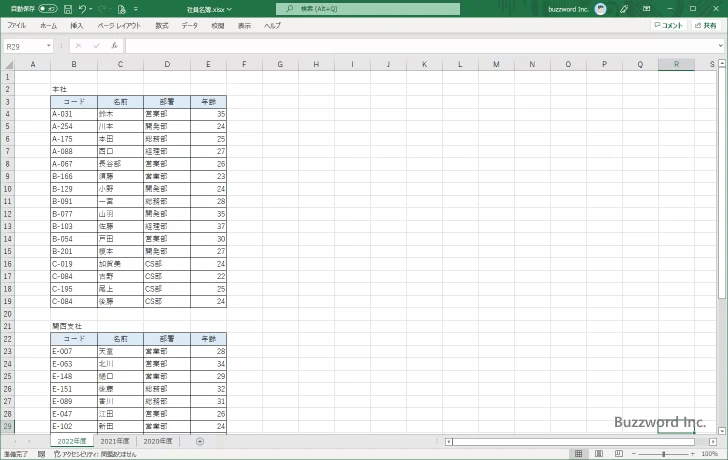Select column B header

(x=74, y=65)
